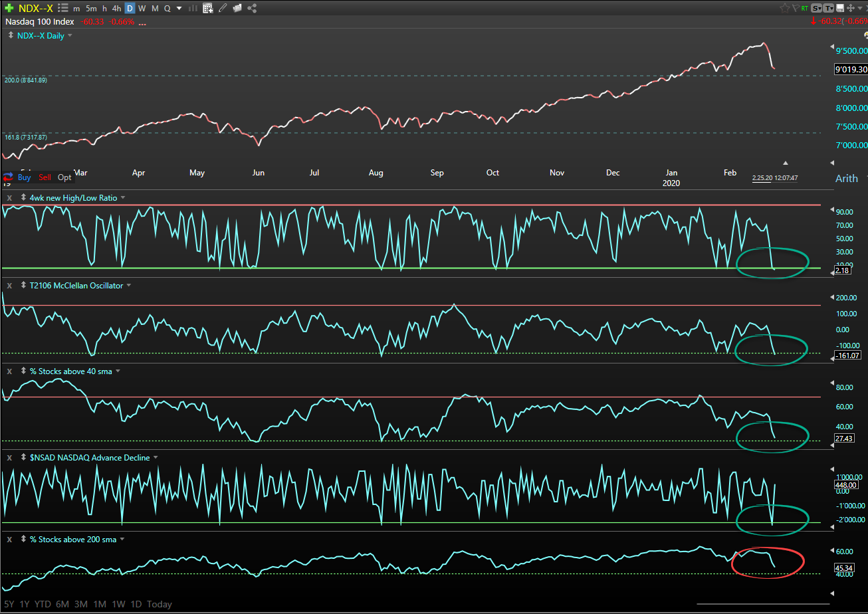868x614 pixels.
Task: Click the share chart icon
Action: 253,9
